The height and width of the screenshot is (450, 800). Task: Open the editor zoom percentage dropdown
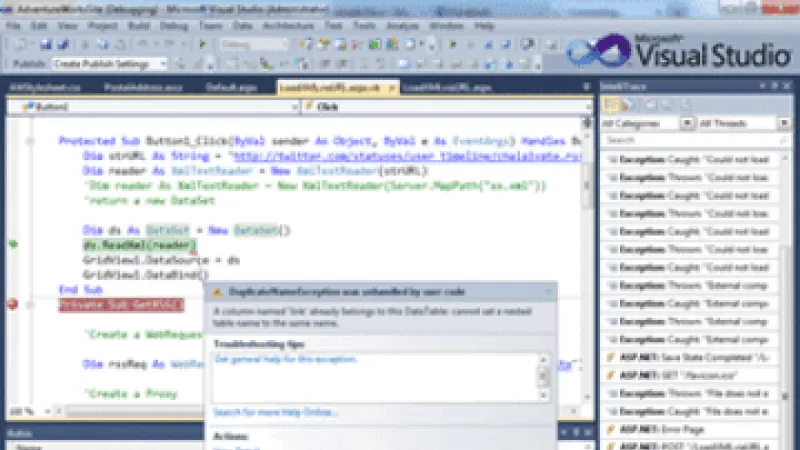point(47,411)
